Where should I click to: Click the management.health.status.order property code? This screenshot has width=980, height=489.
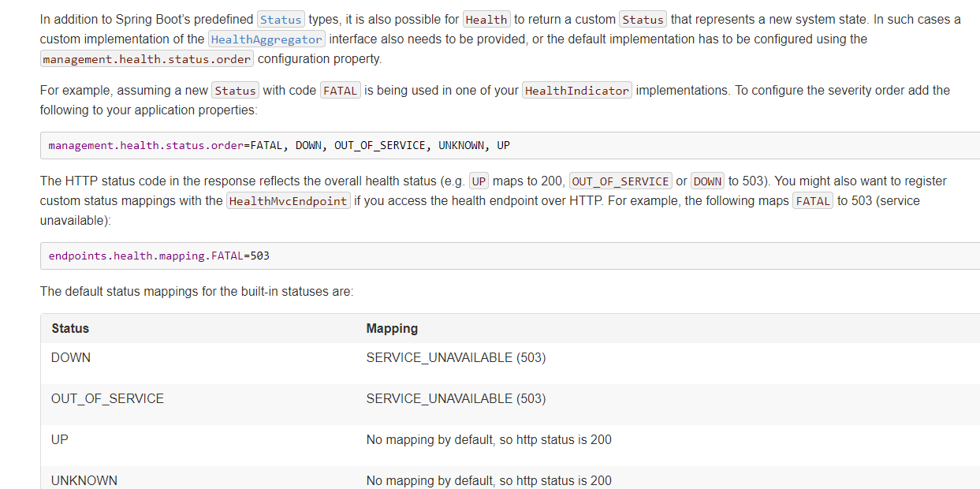pos(147,58)
